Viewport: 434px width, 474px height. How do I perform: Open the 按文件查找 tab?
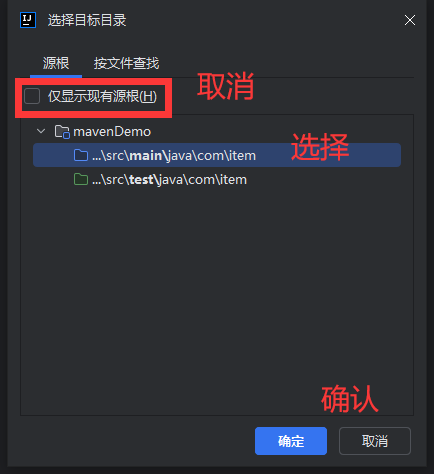[126, 63]
